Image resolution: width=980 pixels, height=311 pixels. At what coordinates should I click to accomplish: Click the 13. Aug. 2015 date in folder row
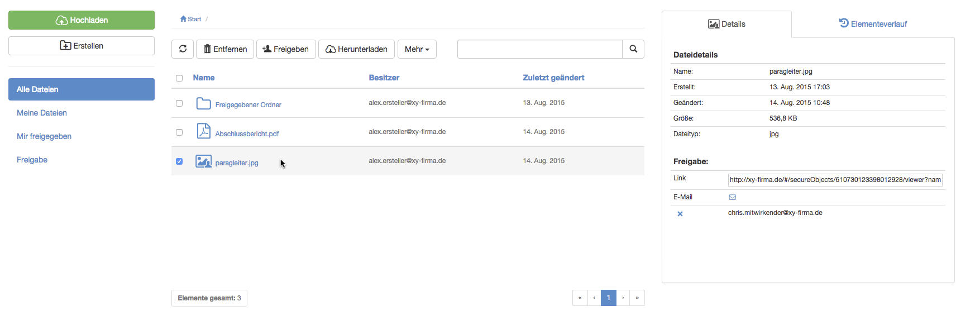[544, 103]
